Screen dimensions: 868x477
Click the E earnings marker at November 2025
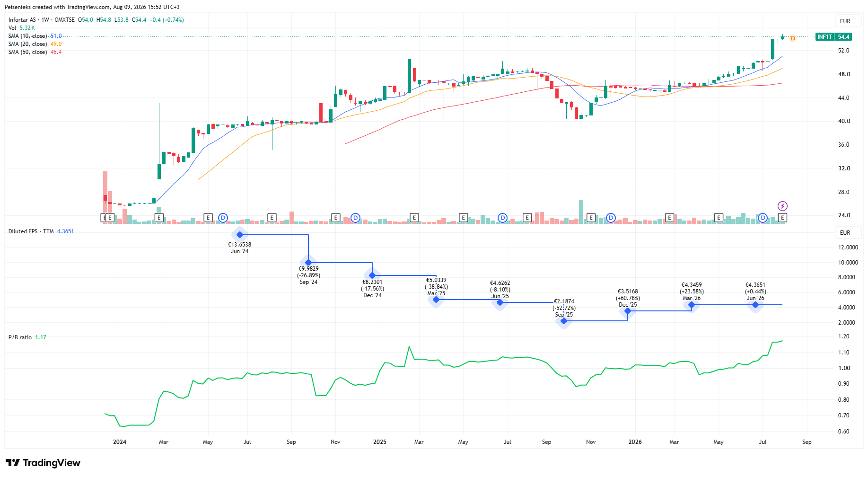tap(591, 218)
